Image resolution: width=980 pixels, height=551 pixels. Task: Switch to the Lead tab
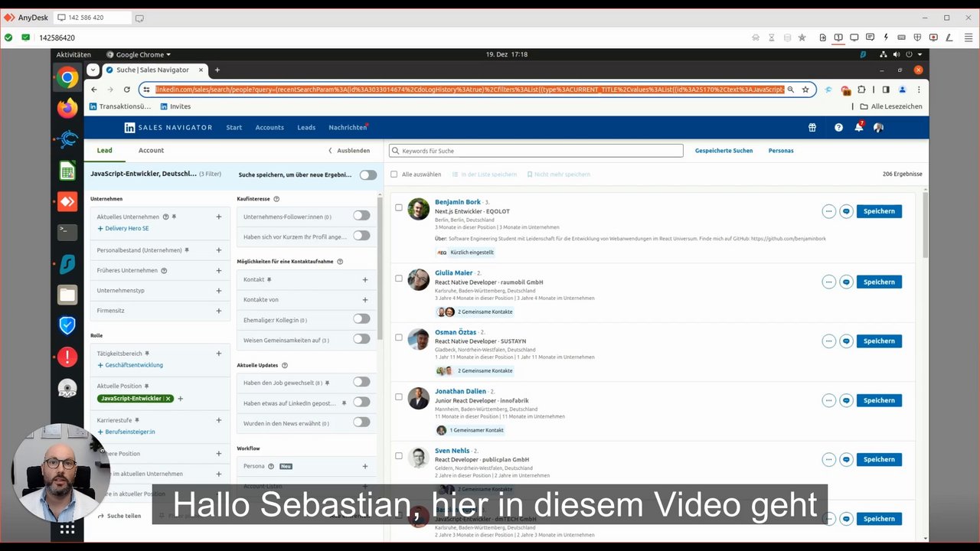click(105, 151)
